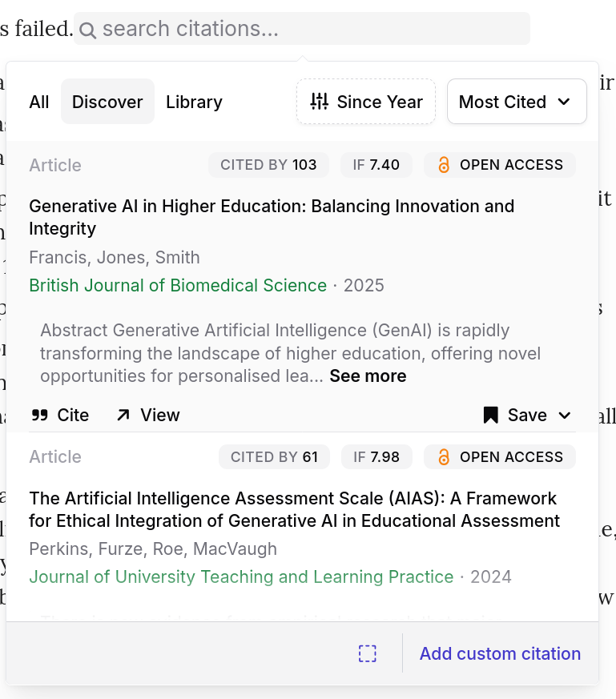Click the open access lock icon on first article
The image size is (616, 699).
(444, 164)
